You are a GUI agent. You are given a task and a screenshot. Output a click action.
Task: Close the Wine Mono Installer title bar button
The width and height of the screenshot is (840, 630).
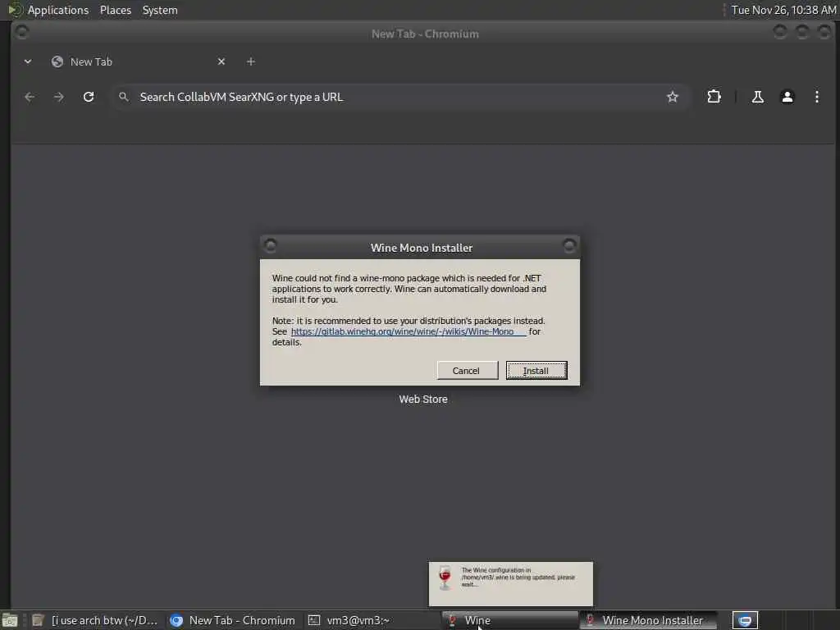569,245
